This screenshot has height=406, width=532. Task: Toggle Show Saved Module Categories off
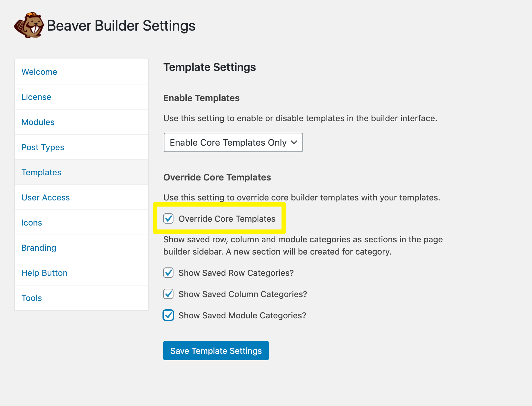click(x=168, y=315)
